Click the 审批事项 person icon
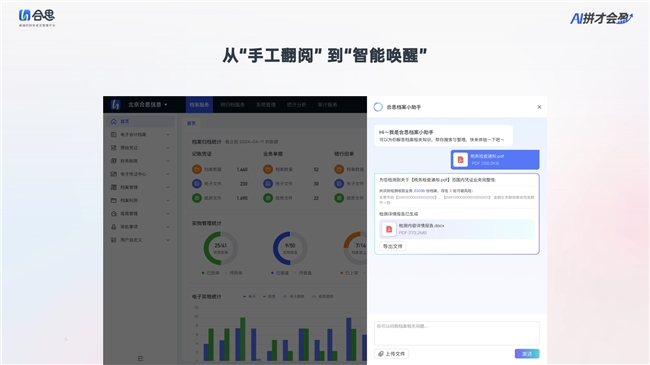650x365 pixels. point(114,227)
